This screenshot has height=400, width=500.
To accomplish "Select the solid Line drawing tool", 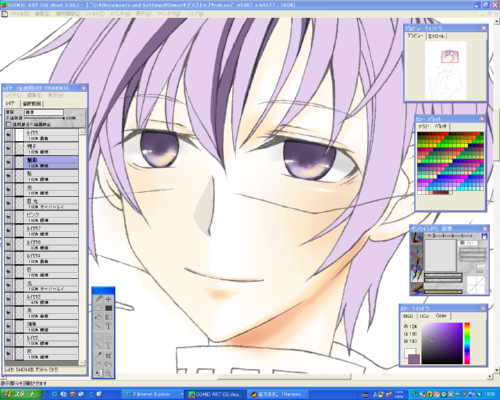I will pos(98,326).
